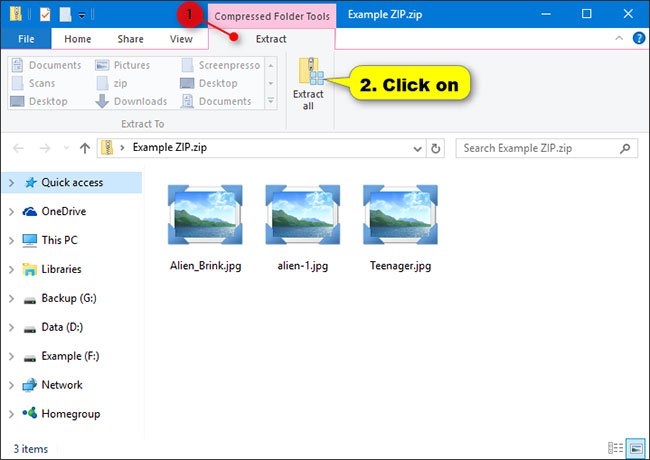Click the zip folder title bar icon

pyautogui.click(x=15, y=14)
